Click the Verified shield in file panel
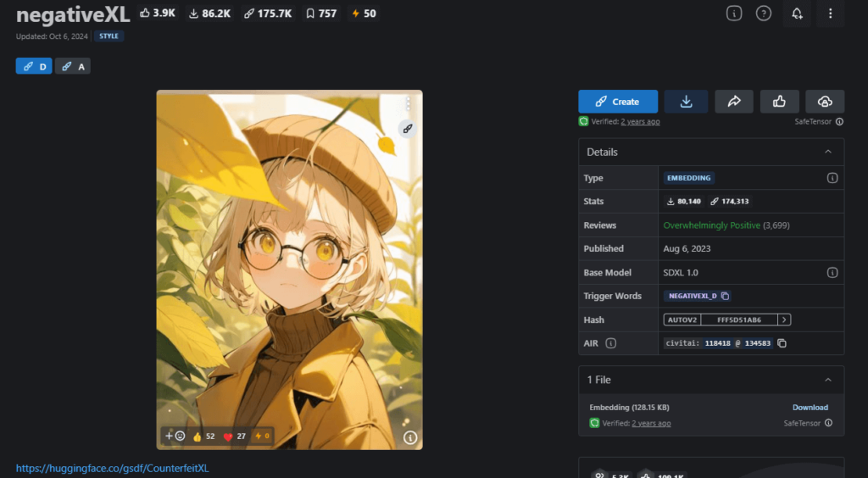 click(594, 423)
